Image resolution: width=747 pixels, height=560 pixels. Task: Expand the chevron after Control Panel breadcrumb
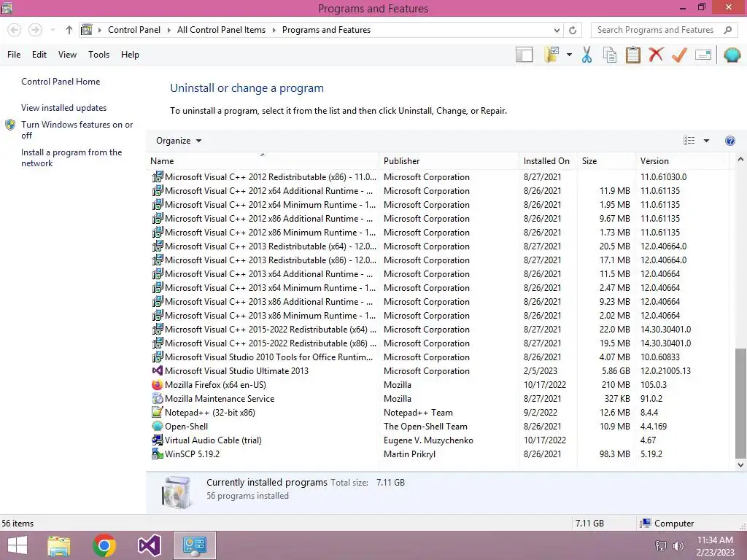[169, 30]
